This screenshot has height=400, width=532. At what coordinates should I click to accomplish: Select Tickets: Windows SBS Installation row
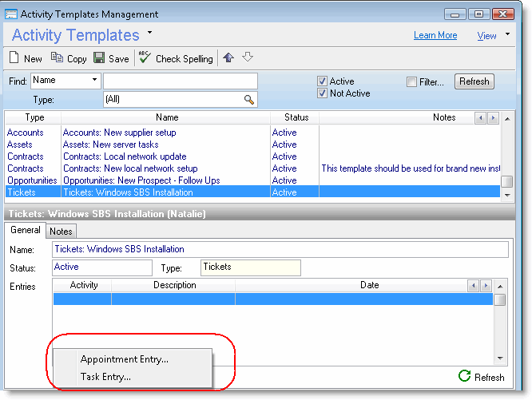tap(252, 192)
